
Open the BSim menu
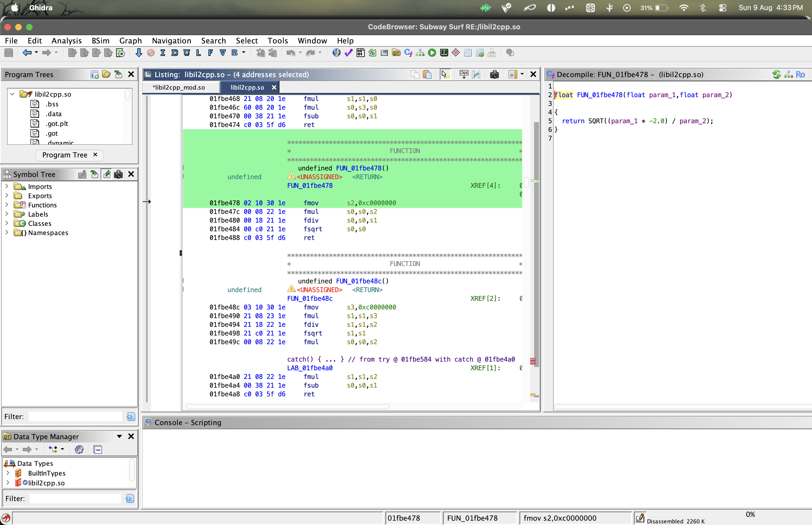100,40
